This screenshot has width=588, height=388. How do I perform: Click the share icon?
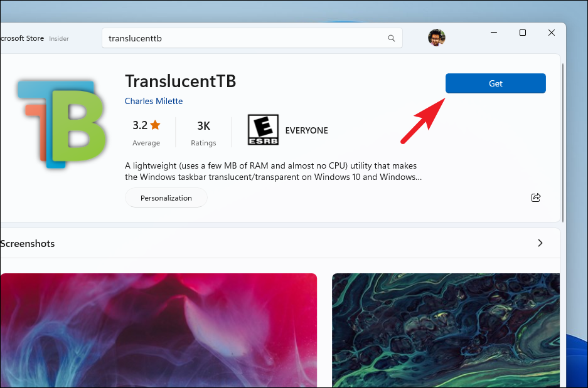point(536,197)
